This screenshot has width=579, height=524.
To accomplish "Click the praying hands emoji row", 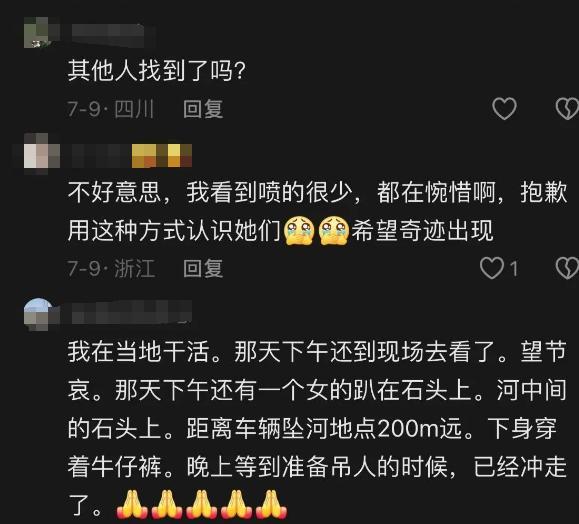I will pos(202,504).
